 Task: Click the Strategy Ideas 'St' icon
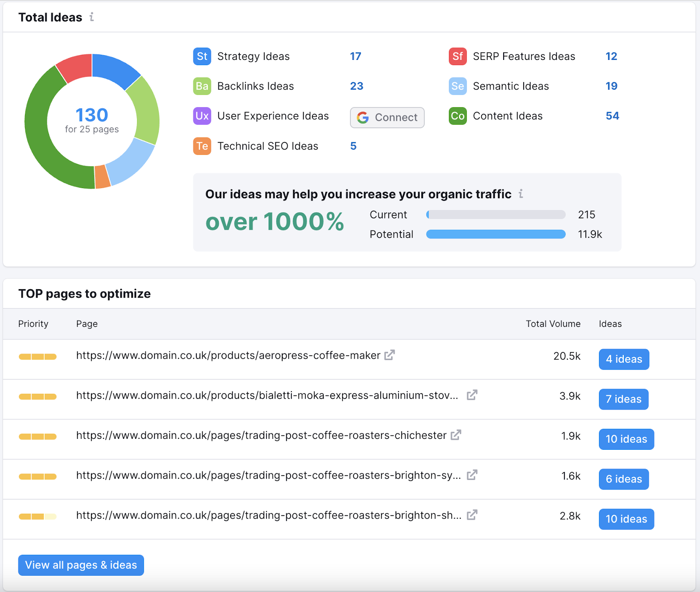click(202, 56)
